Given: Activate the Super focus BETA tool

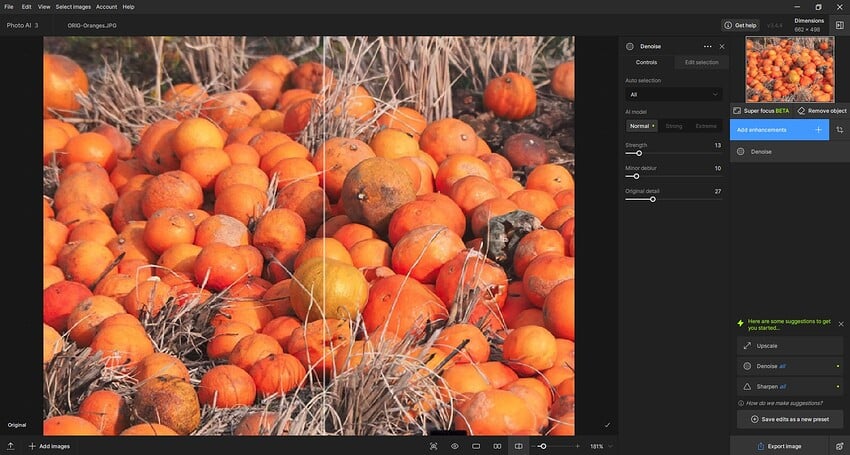Looking at the screenshot, I should pyautogui.click(x=761, y=111).
